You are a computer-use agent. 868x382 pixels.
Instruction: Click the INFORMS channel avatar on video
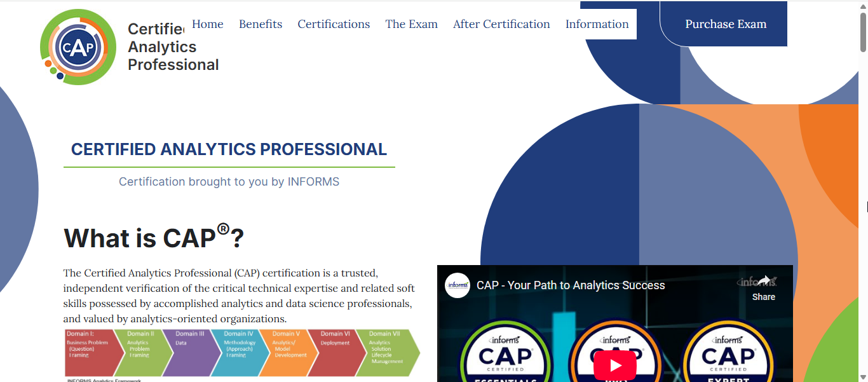458,285
